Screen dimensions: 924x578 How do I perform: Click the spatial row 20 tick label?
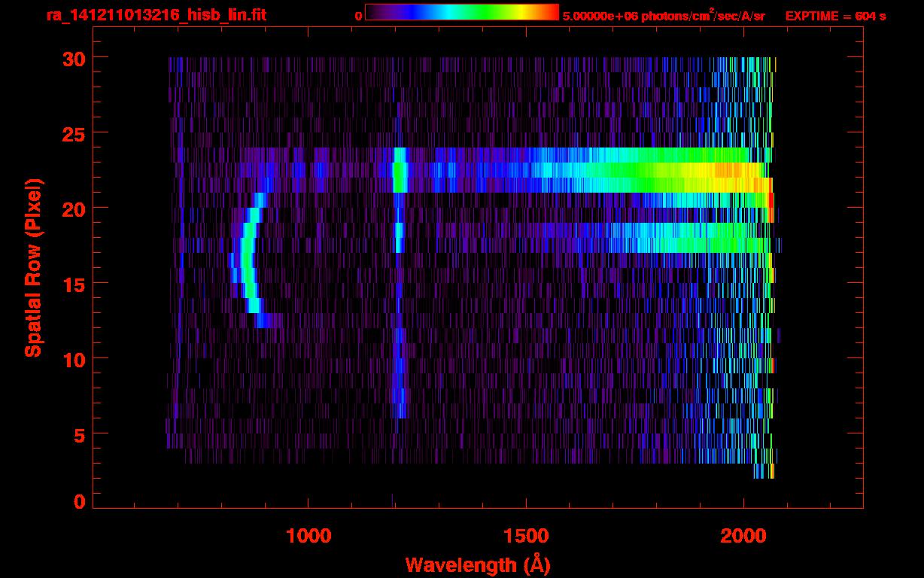point(74,208)
